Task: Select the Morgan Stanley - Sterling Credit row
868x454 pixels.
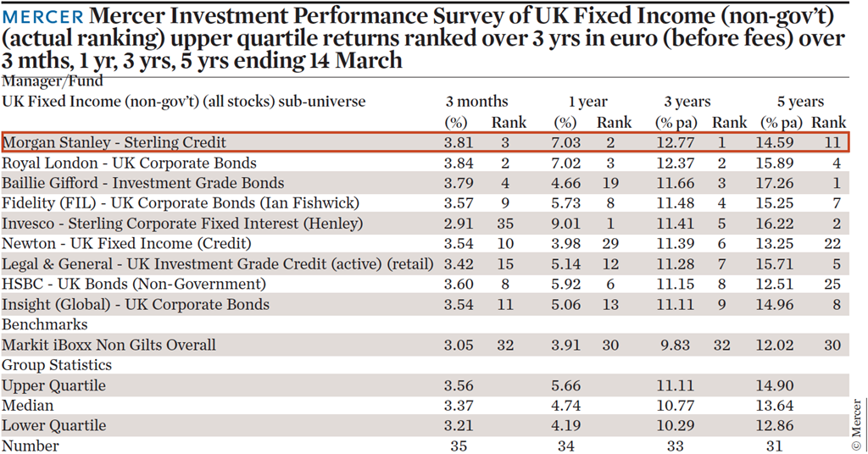Action: coord(426,142)
